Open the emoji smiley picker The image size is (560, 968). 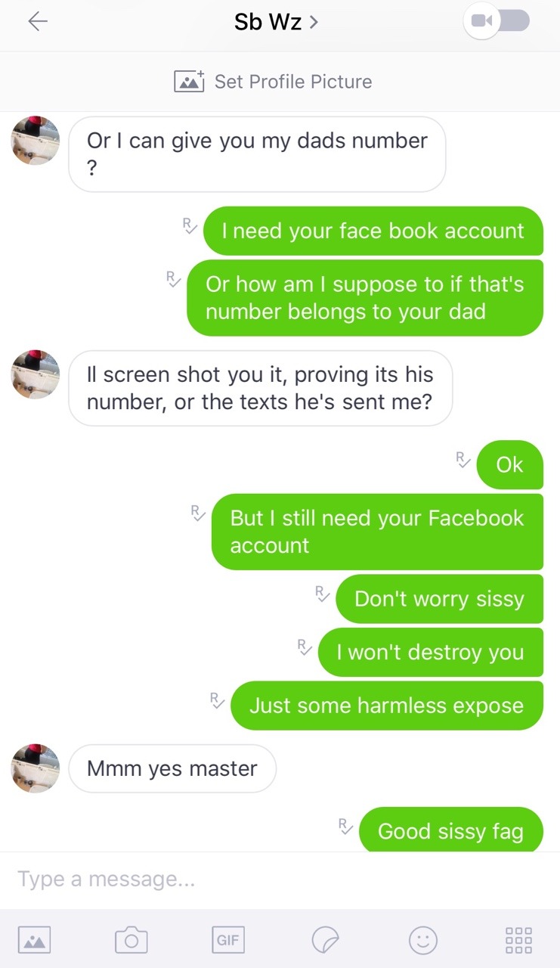click(x=422, y=940)
